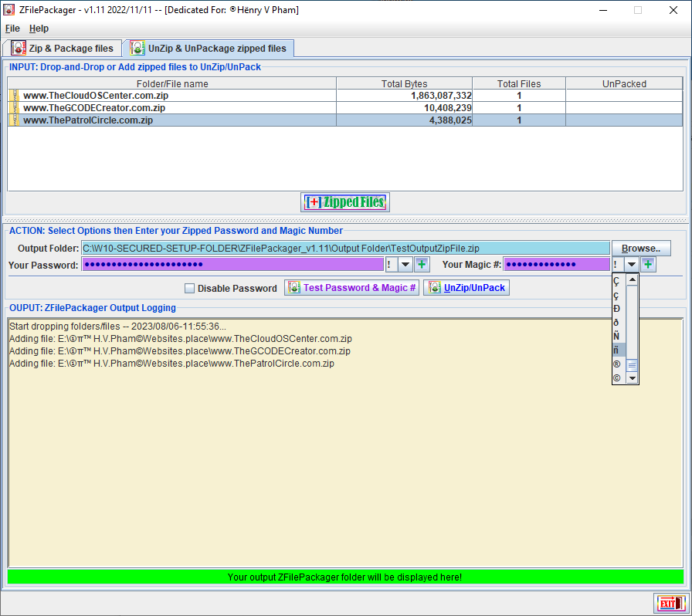Click the green plus beside Your Magic #
The height and width of the screenshot is (616, 692).
[648, 265]
